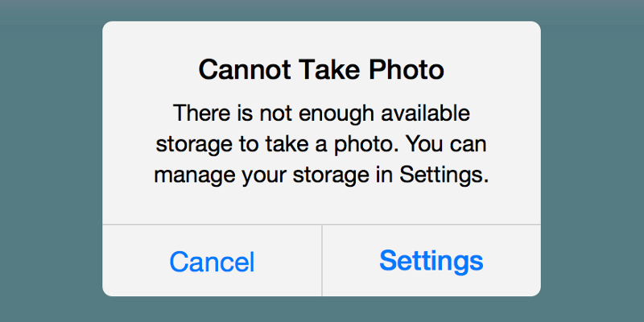Dismiss the alert with Cancel
The image size is (644, 322).
click(212, 261)
